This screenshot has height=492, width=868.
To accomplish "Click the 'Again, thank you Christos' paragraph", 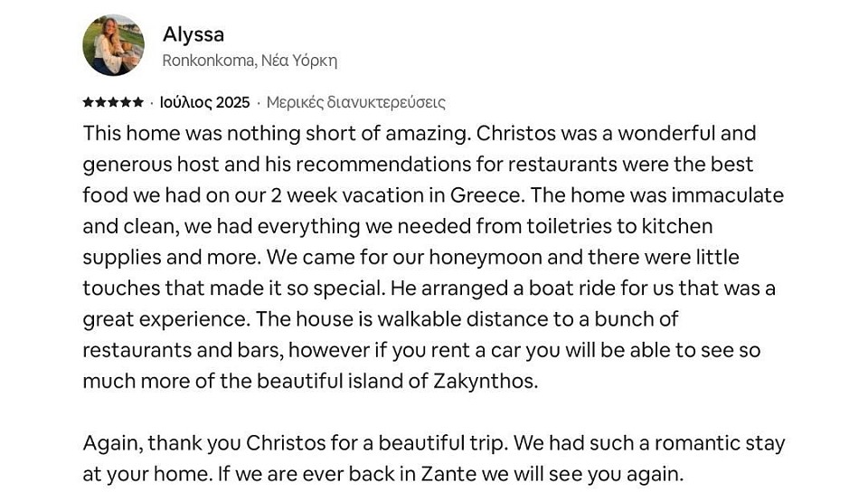I will tap(434, 459).
